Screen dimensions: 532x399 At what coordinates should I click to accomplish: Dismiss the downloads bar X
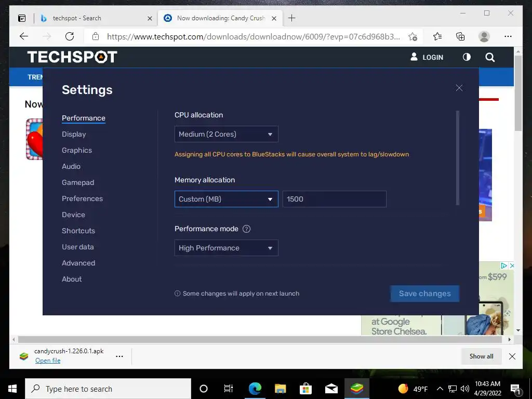(512, 356)
